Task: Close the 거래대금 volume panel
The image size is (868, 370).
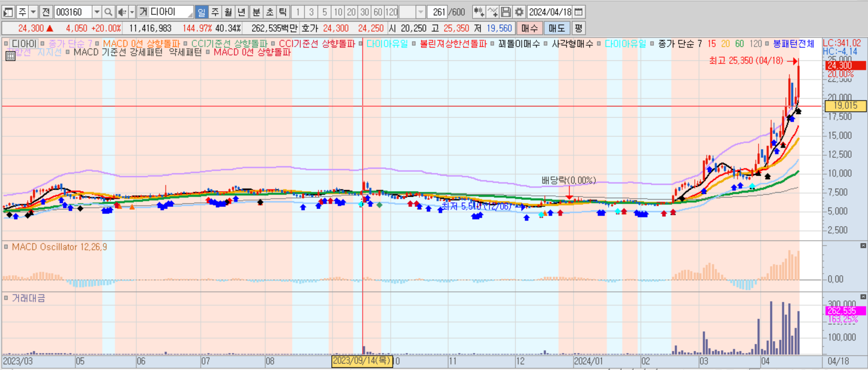Action: point(863,297)
